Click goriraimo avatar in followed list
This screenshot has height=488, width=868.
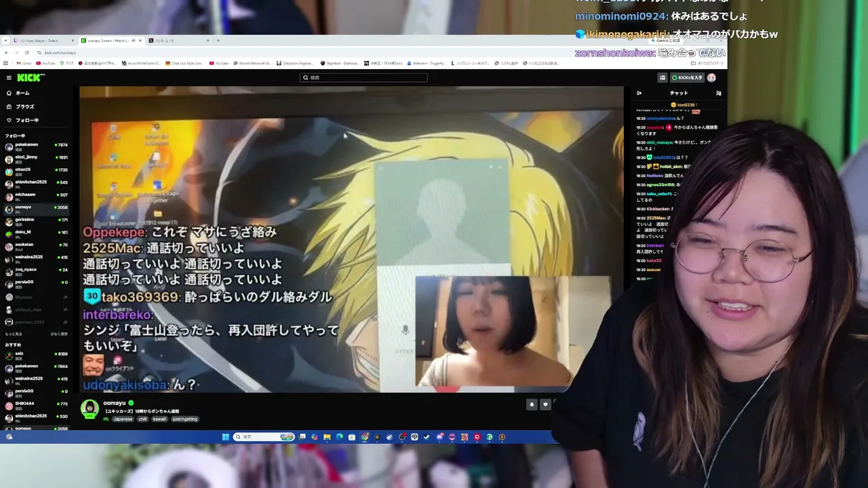(x=9, y=221)
